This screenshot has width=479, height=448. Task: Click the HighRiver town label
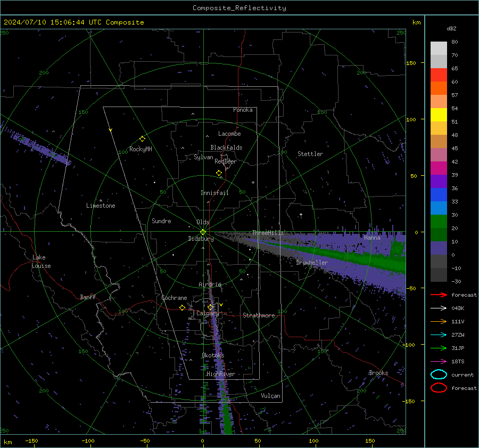pyautogui.click(x=221, y=374)
